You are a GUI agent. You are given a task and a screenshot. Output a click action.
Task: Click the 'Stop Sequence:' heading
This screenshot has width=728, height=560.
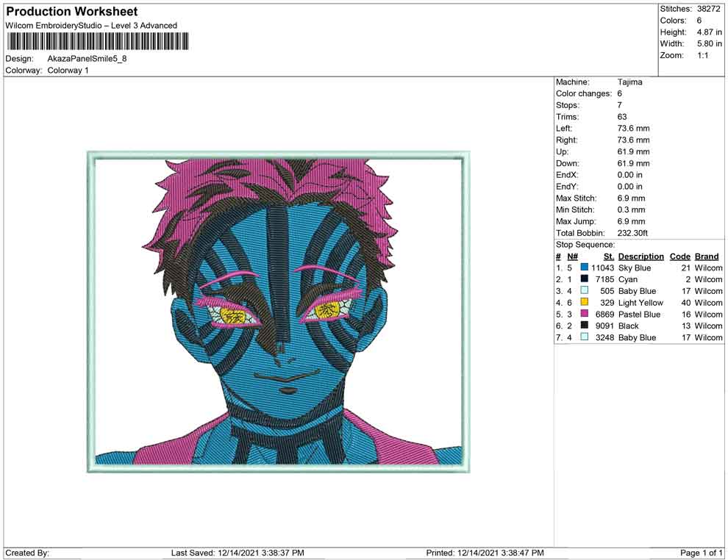tap(585, 245)
